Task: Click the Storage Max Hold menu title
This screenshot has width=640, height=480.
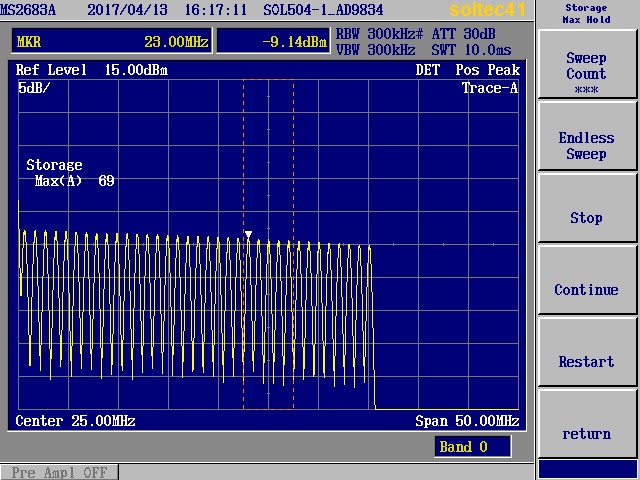Action: (x=587, y=14)
